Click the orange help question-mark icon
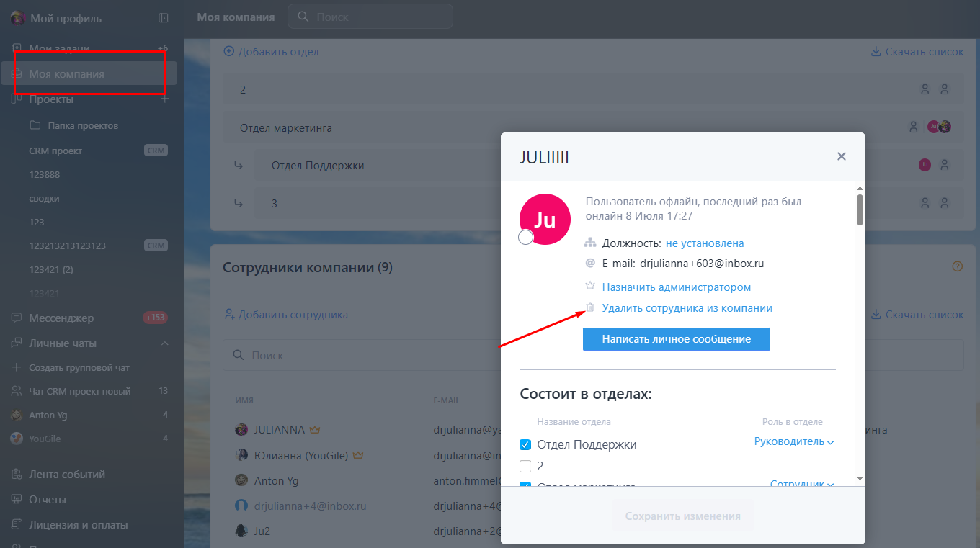 tap(957, 266)
